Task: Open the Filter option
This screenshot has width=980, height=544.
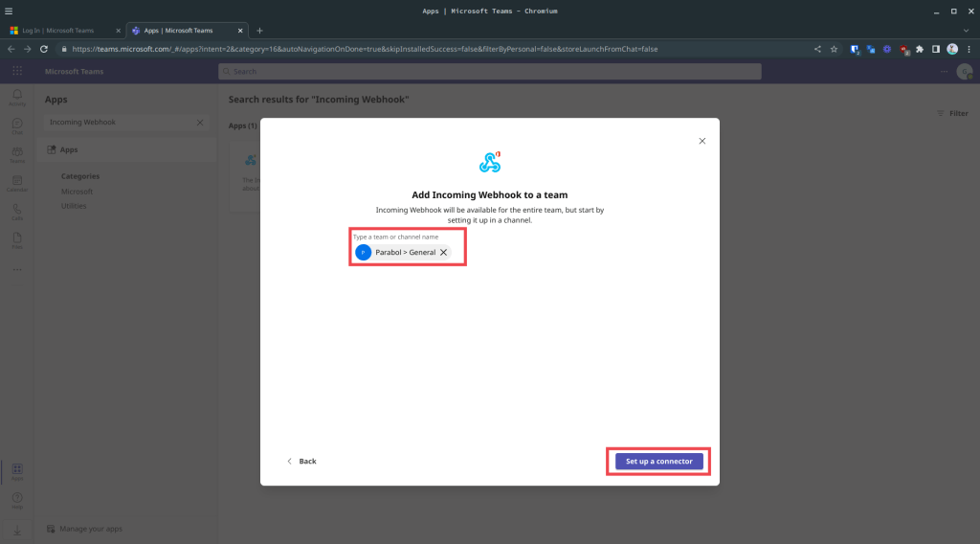Action: pyautogui.click(x=952, y=114)
